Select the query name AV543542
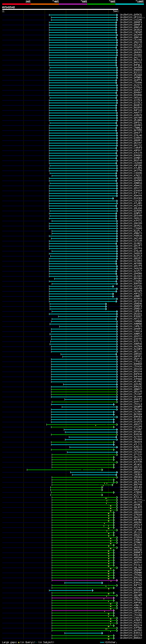Screen dimensions: 146x644 [8, 7]
